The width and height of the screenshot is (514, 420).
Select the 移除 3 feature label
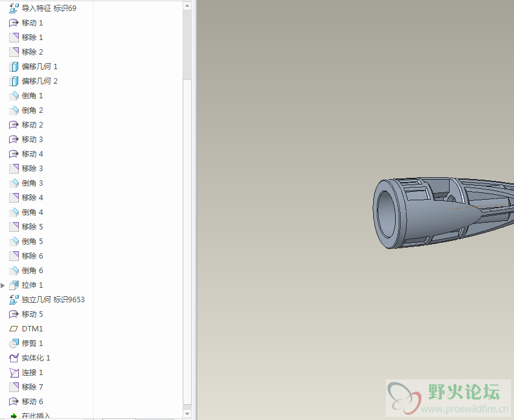point(32,169)
